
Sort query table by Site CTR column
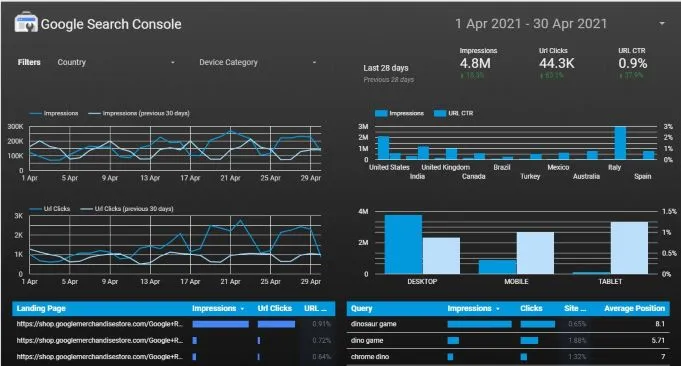[575, 308]
